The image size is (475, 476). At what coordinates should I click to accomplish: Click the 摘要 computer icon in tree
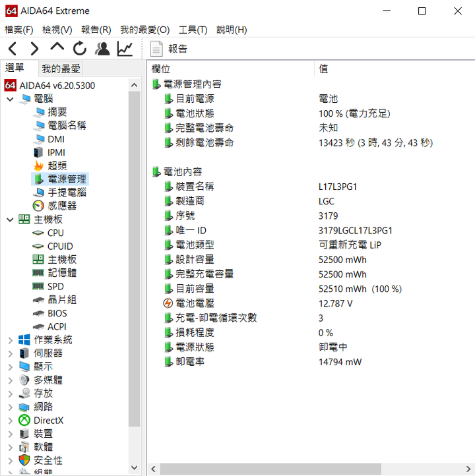click(x=39, y=112)
